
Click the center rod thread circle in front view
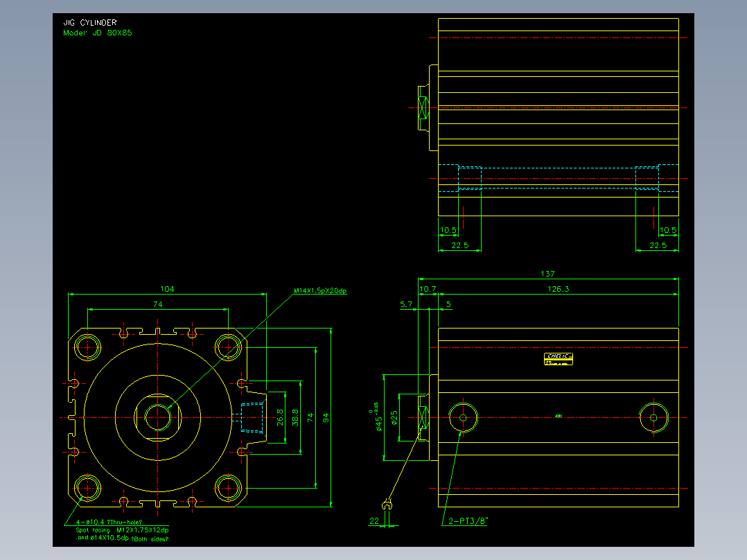pyautogui.click(x=158, y=417)
